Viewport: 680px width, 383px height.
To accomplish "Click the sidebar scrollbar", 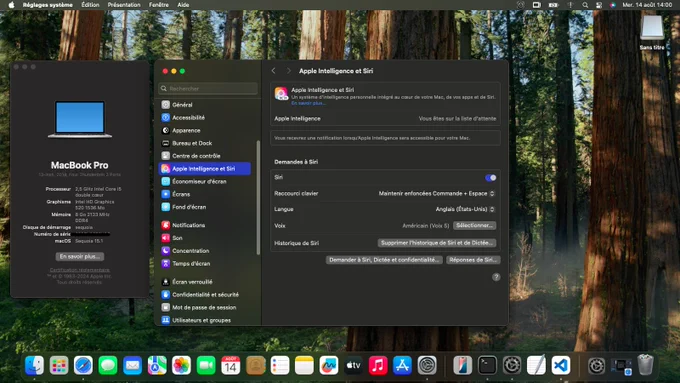I will pos(258,197).
